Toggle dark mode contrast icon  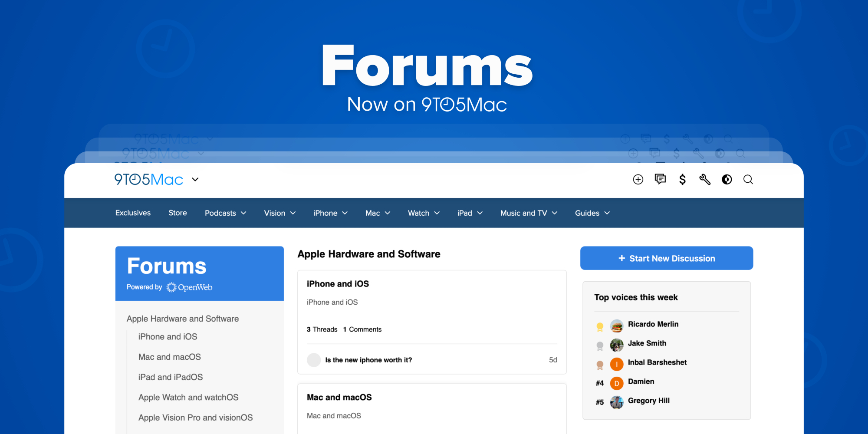coord(727,180)
